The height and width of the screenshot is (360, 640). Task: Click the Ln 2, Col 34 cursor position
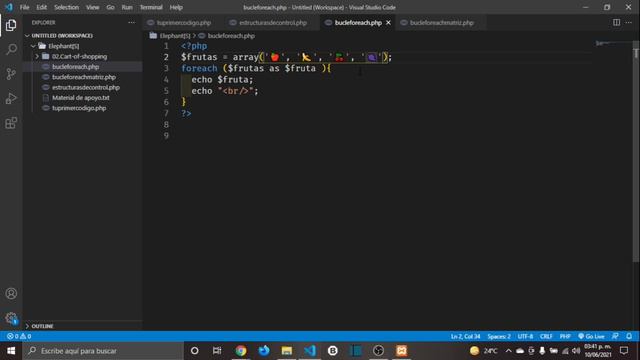[465, 336]
